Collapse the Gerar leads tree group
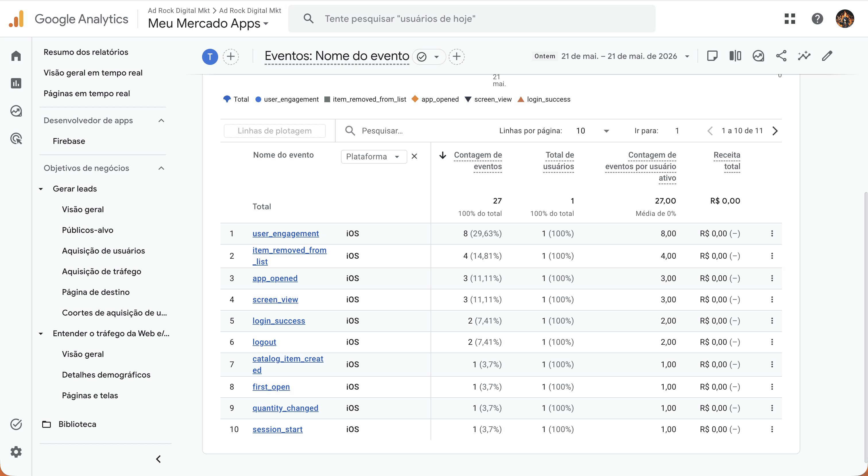The width and height of the screenshot is (868, 476). pos(41,189)
